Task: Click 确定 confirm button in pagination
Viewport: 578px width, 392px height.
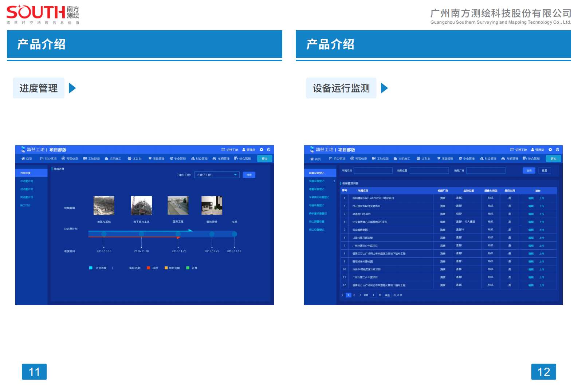Action: point(387,295)
